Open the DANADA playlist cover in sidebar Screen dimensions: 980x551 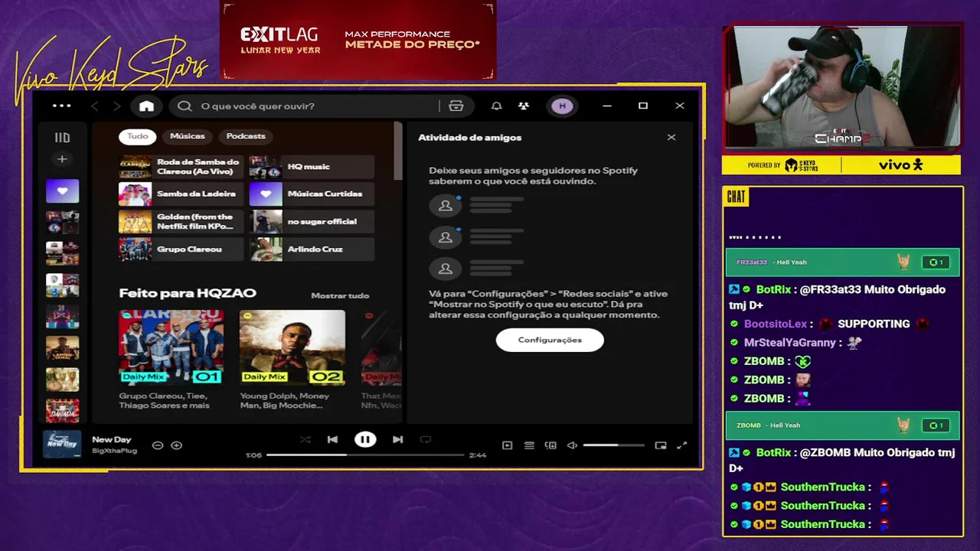coord(62,411)
